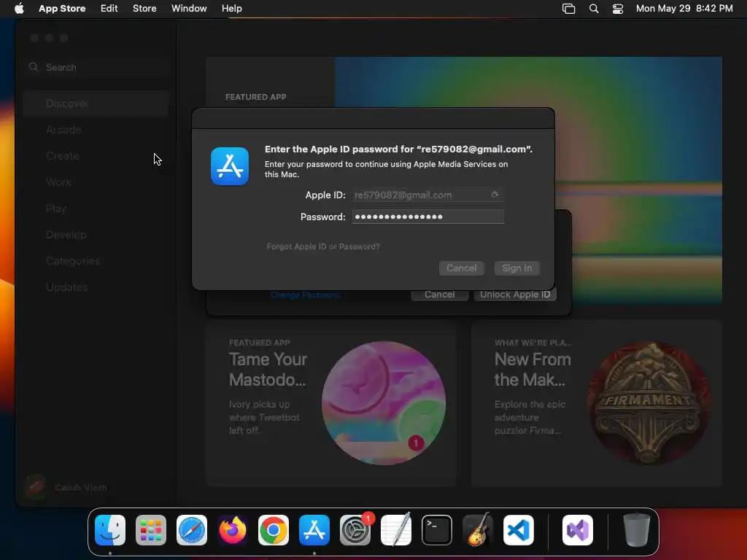The image size is (747, 560).
Task: Open Launchpad from the Dock
Action: point(151,530)
